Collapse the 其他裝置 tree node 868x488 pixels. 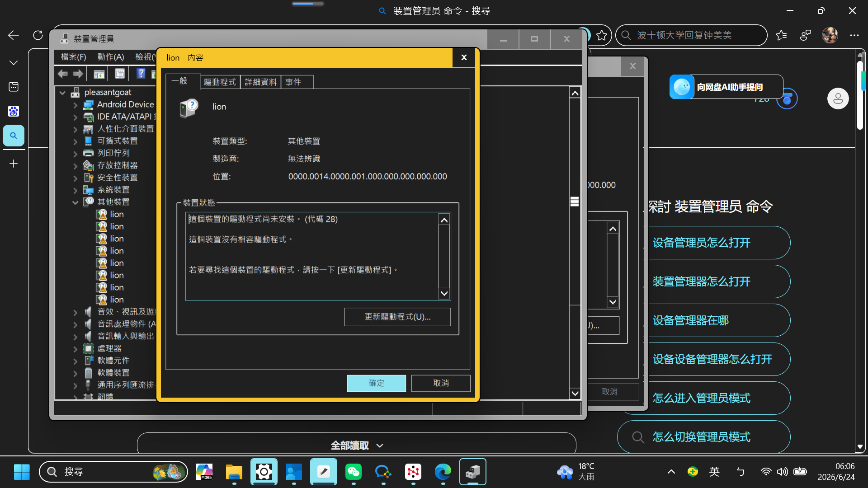coord(75,202)
